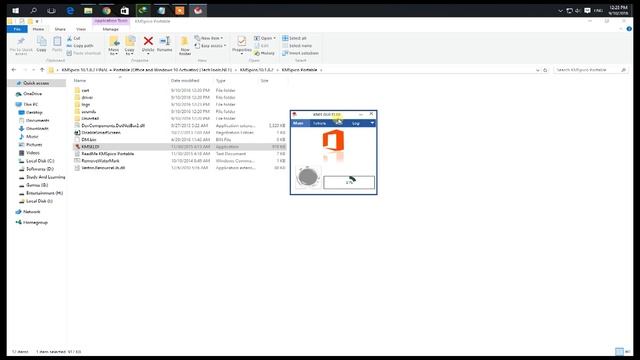Click the Help question mark icon

629,29
